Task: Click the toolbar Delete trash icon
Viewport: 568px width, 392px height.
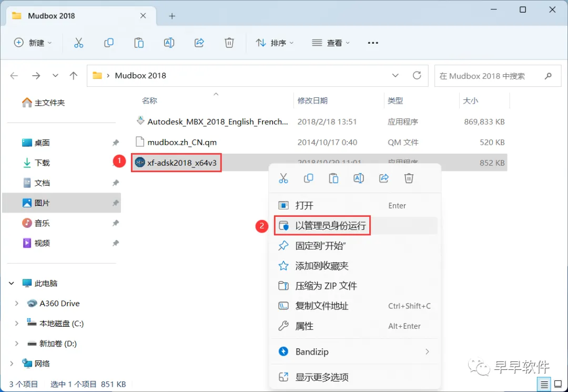Action: tap(229, 43)
